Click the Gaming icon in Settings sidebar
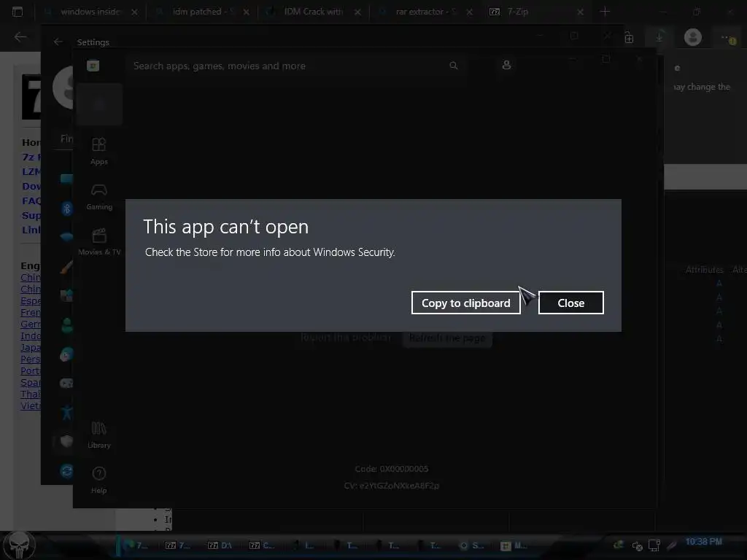Screen dimensions: 747x560 [x=66, y=383]
